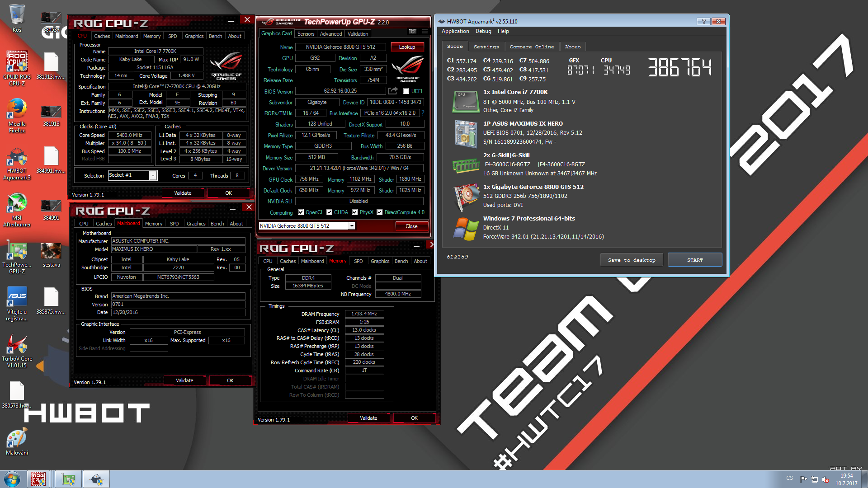This screenshot has height=488, width=868.
Task: Open the 384991.hw file icon
Action: click(51, 160)
